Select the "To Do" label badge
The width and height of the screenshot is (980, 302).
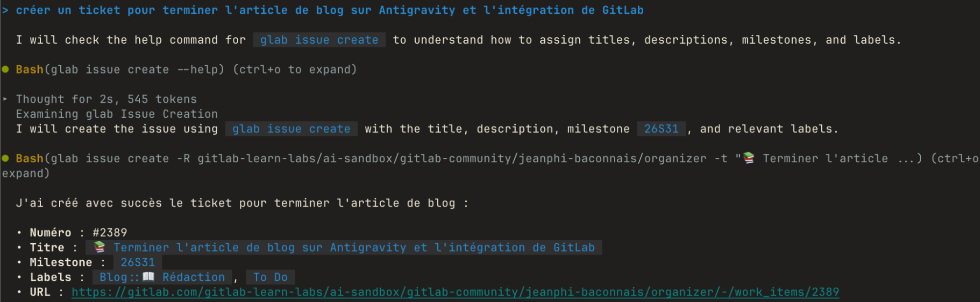[271, 277]
